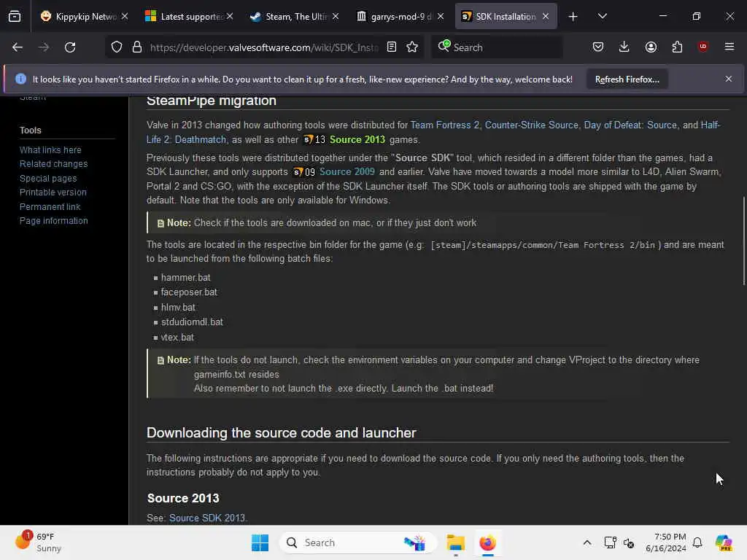Image resolution: width=747 pixels, height=560 pixels.
Task: Follow the Counter-Strike Source link
Action: [531, 125]
